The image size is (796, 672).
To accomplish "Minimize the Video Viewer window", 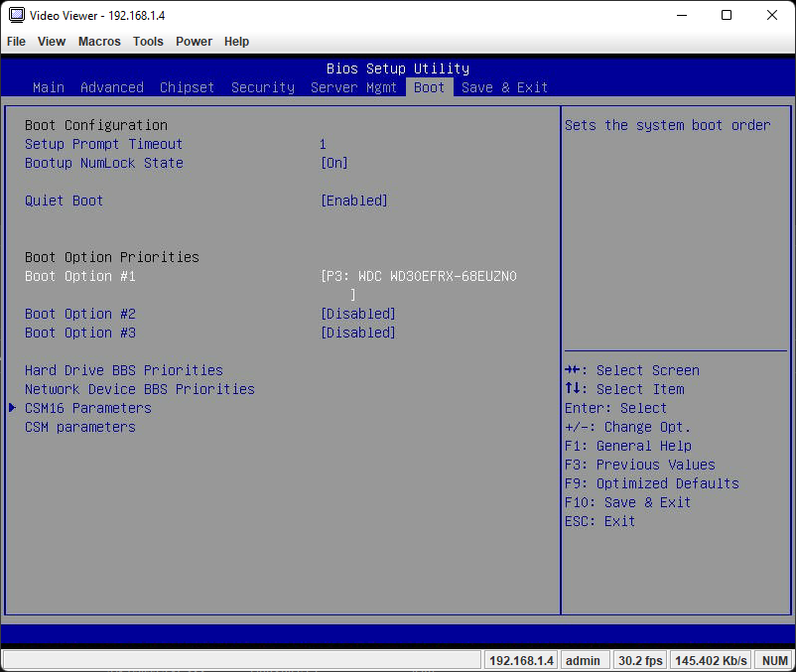I will coord(682,15).
